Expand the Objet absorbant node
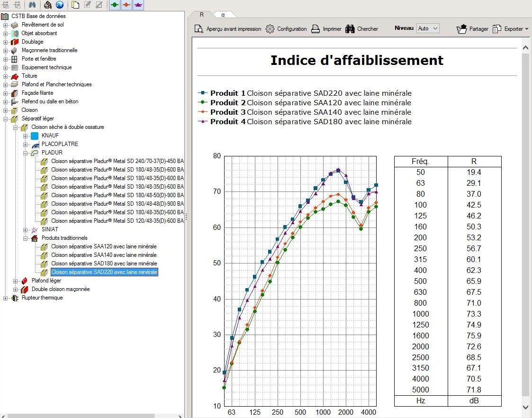Image resolution: width=532 pixels, height=418 pixels. (5, 34)
